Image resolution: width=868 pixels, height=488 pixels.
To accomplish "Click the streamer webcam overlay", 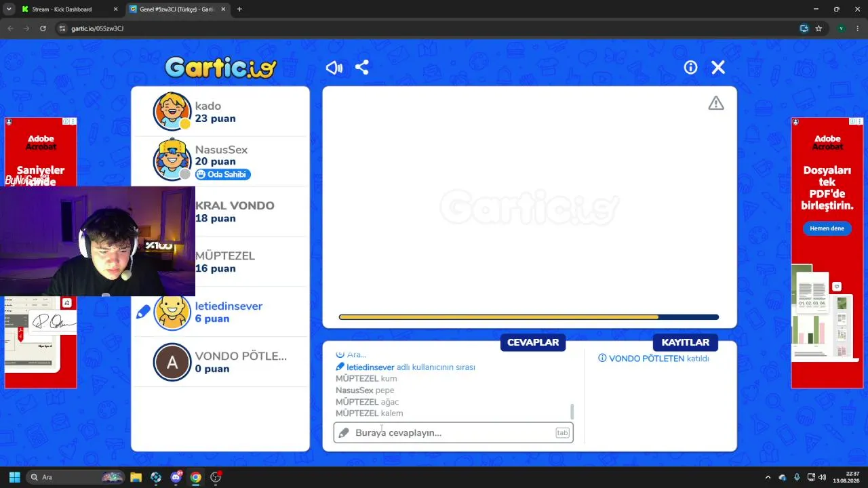I will coord(98,242).
